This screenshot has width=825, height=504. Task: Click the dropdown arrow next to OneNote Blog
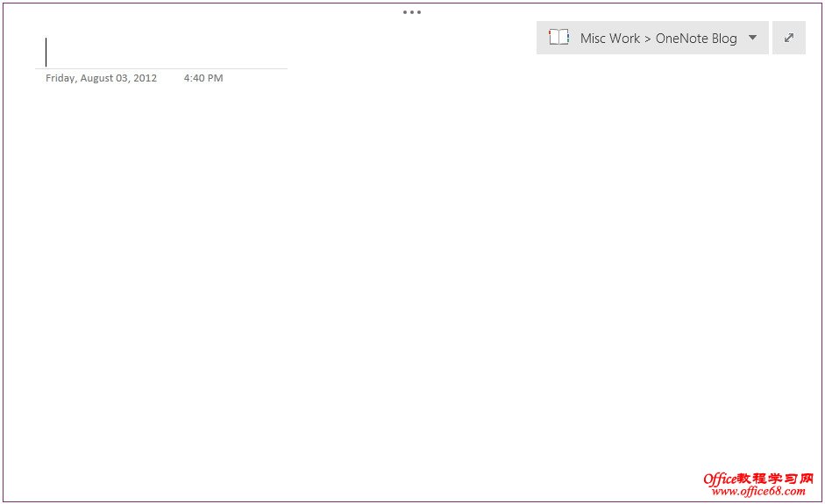coord(752,38)
